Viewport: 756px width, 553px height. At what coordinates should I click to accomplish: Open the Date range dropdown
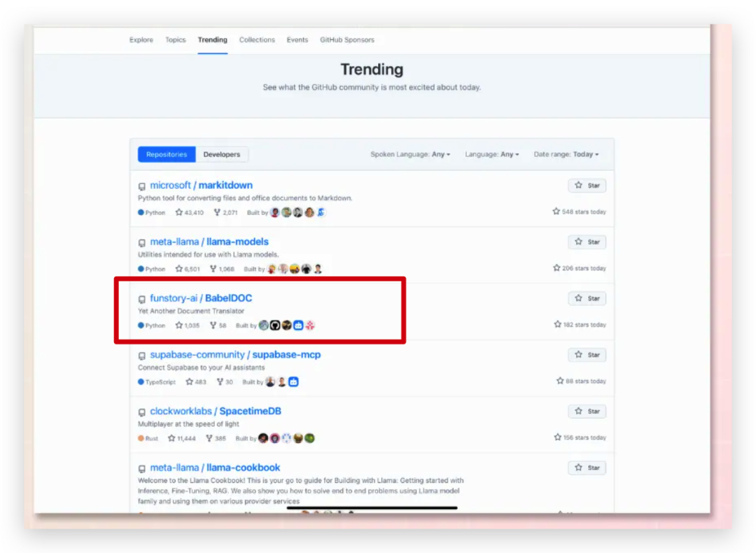[566, 154]
